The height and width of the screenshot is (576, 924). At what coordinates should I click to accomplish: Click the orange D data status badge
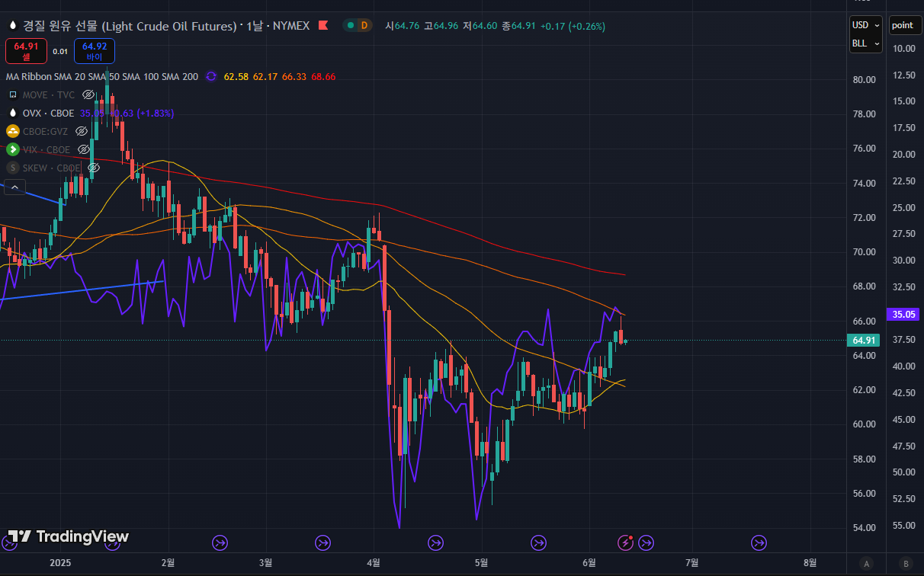click(364, 25)
